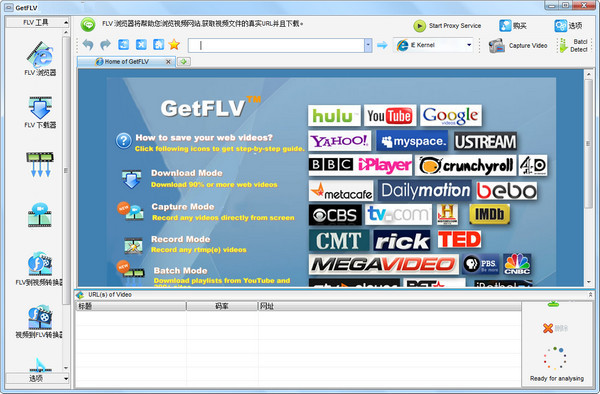Viewport: 600px width, 394px height.
Task: Open the 选项 options button at top right
Action: [x=568, y=26]
